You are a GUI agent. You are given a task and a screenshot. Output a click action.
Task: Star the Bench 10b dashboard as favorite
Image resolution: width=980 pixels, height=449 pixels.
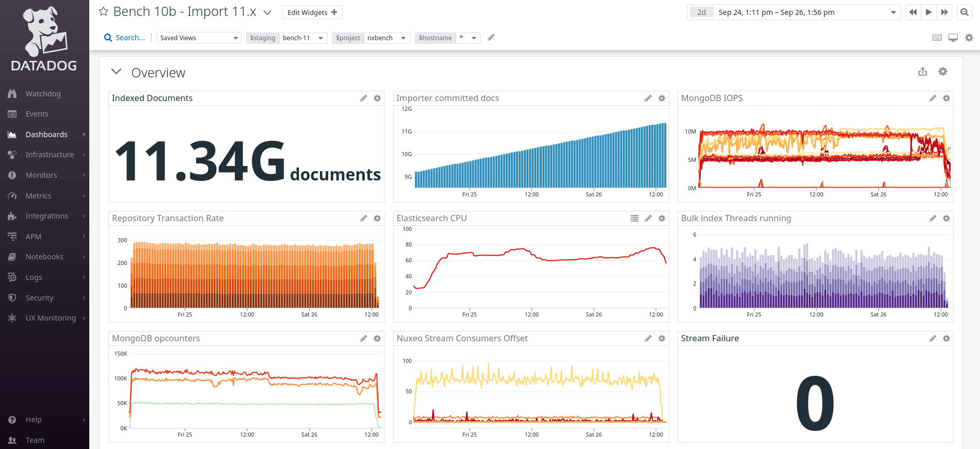[103, 11]
